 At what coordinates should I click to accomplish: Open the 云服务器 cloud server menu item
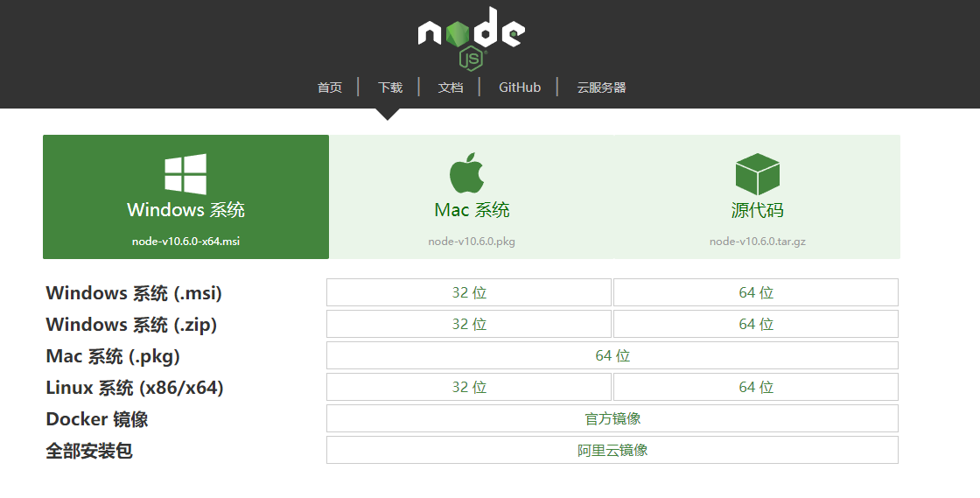click(x=601, y=88)
